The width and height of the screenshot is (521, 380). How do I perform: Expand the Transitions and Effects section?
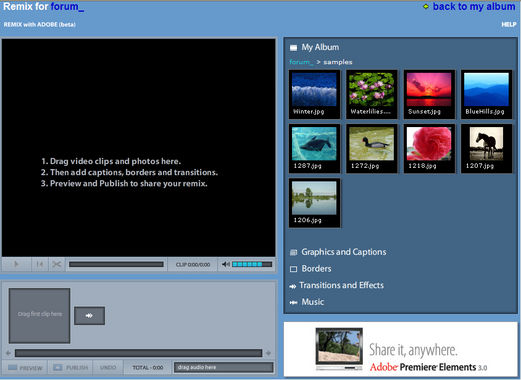click(341, 285)
